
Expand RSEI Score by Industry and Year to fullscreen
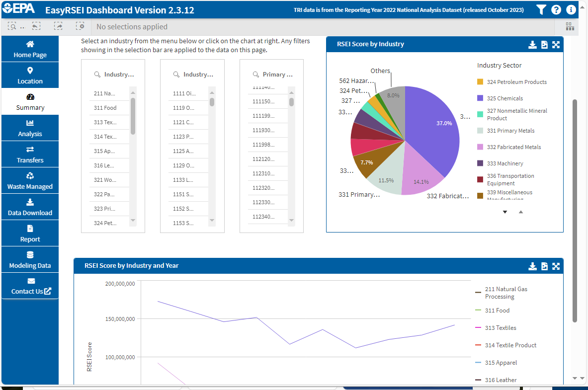click(557, 266)
